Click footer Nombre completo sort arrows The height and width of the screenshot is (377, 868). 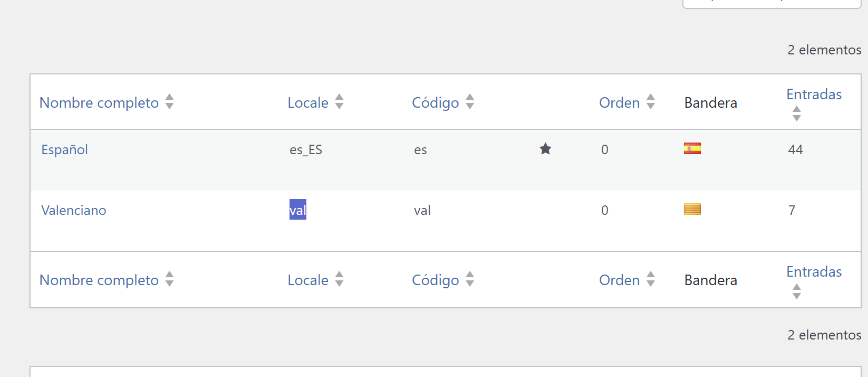tap(169, 279)
